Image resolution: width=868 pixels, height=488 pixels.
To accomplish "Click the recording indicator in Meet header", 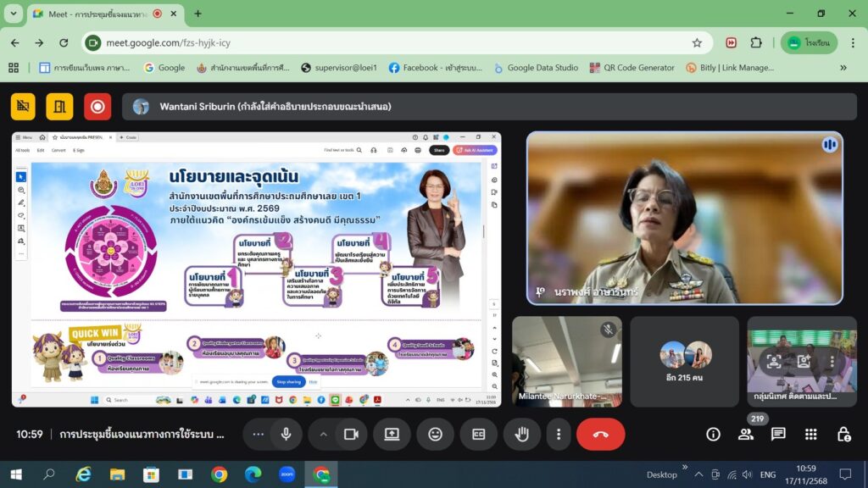I will pos(97,107).
